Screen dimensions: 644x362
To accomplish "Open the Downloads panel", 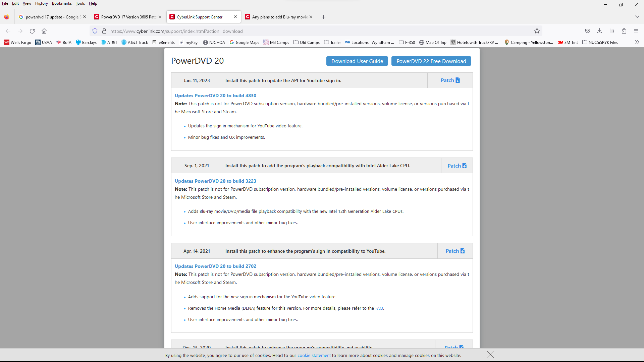I will 600,31.
